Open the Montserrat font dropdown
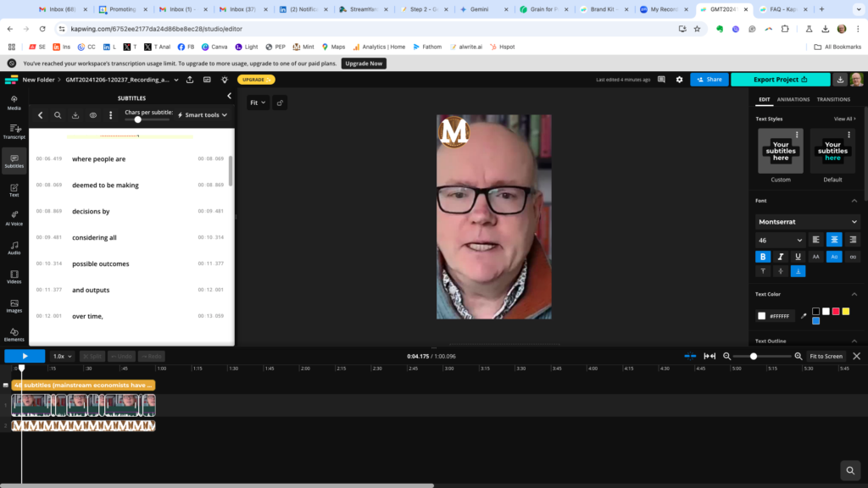Image resolution: width=868 pixels, height=488 pixels. pyautogui.click(x=808, y=222)
